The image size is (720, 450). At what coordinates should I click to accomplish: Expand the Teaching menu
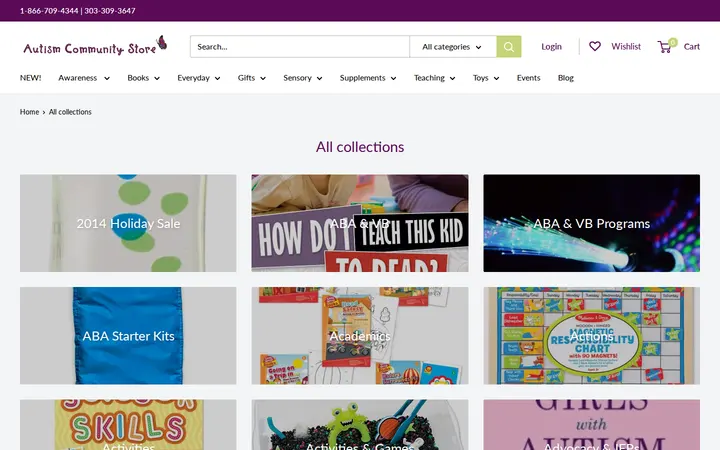(434, 78)
